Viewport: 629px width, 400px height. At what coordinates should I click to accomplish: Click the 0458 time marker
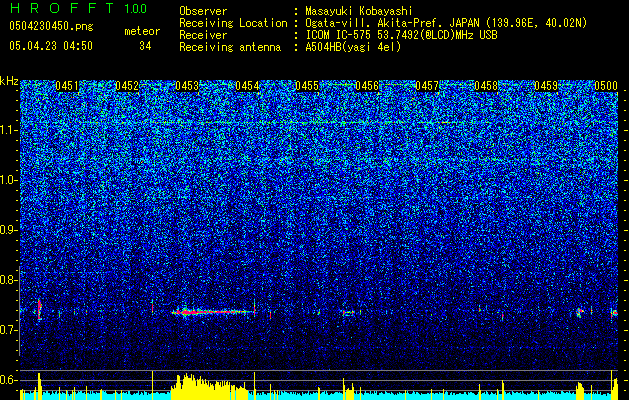[486, 86]
